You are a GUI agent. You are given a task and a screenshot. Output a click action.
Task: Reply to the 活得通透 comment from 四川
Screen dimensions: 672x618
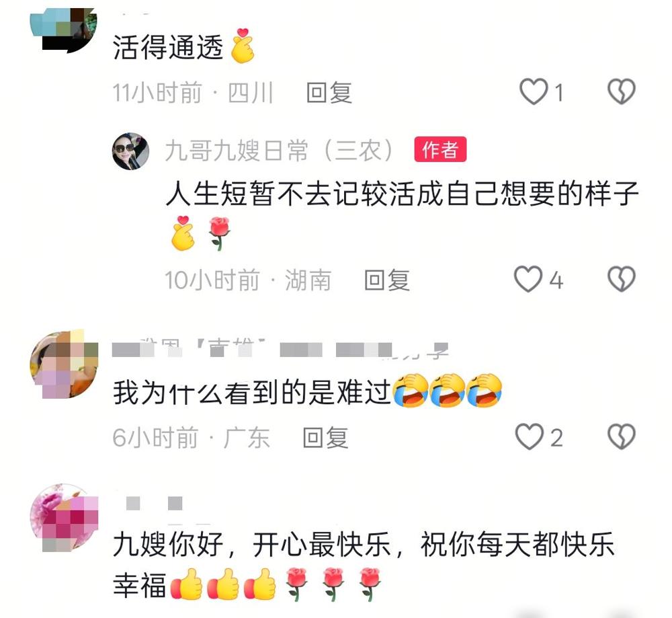(x=329, y=93)
